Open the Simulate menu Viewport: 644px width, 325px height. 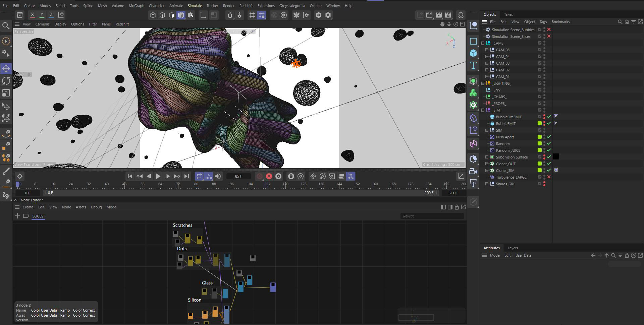pyautogui.click(x=195, y=6)
